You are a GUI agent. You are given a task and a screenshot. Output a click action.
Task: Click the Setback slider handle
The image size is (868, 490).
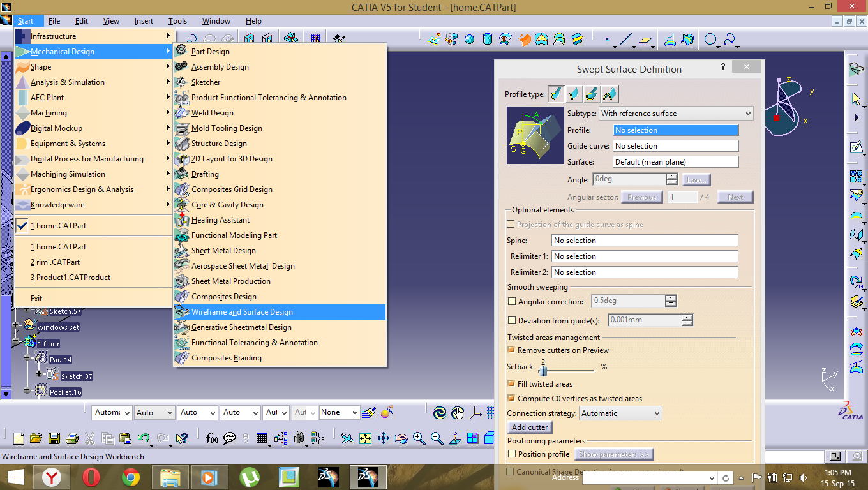(x=544, y=370)
